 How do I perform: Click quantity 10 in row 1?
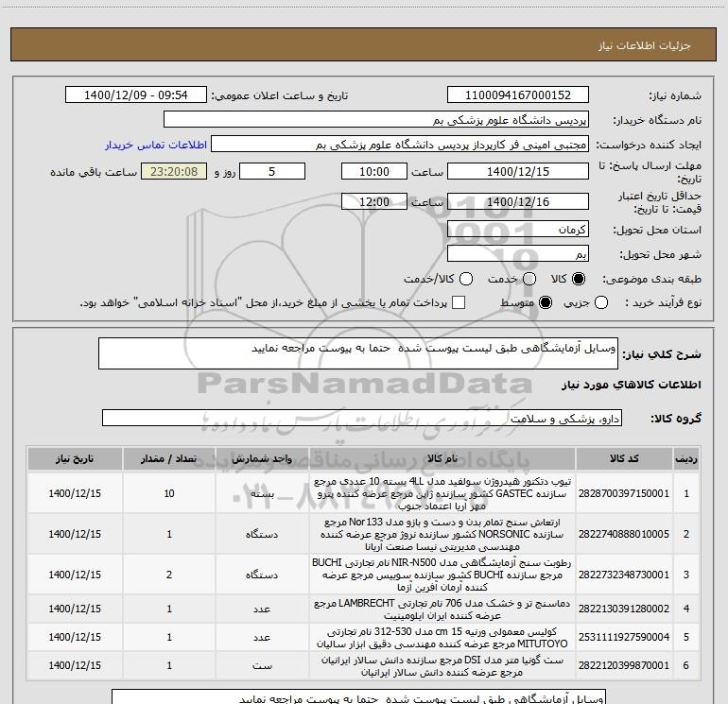(169, 493)
